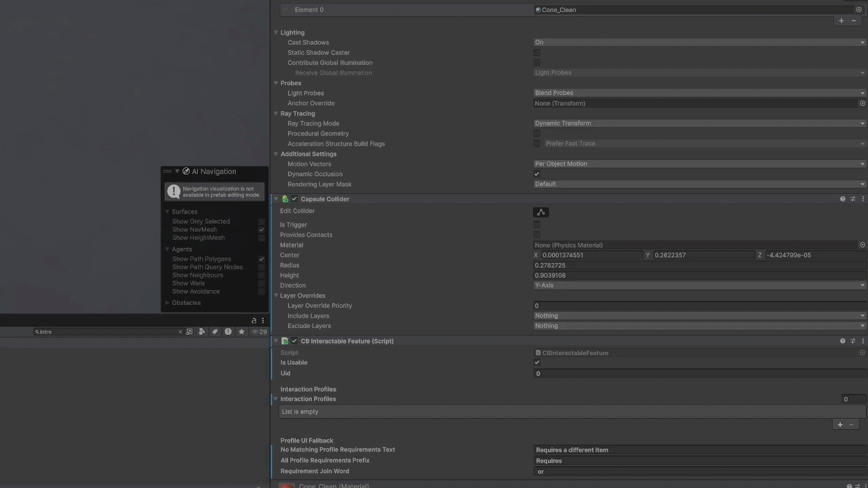Viewport: 868px width, 488px height.
Task: Click the search-in-window icon beside the search box
Action: coord(189,331)
